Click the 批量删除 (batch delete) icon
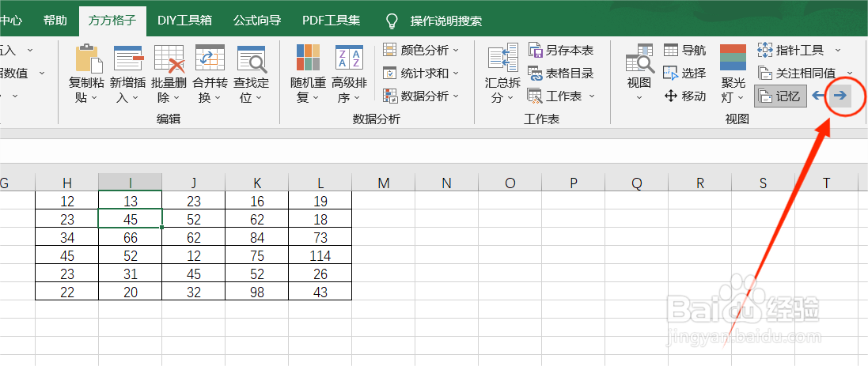The height and width of the screenshot is (366, 868). (x=169, y=60)
